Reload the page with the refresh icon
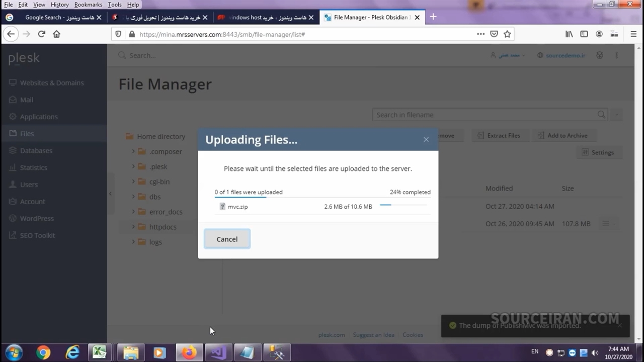The height and width of the screenshot is (362, 644). point(41,34)
